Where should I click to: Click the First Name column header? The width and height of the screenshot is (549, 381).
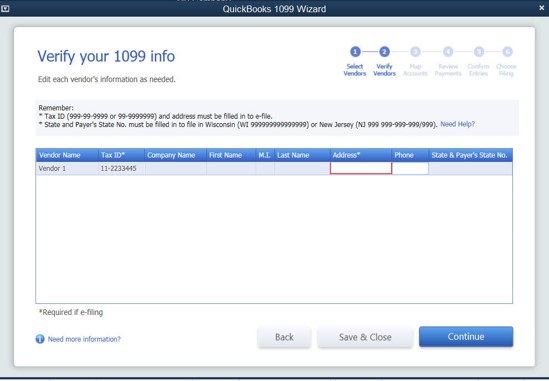point(231,155)
